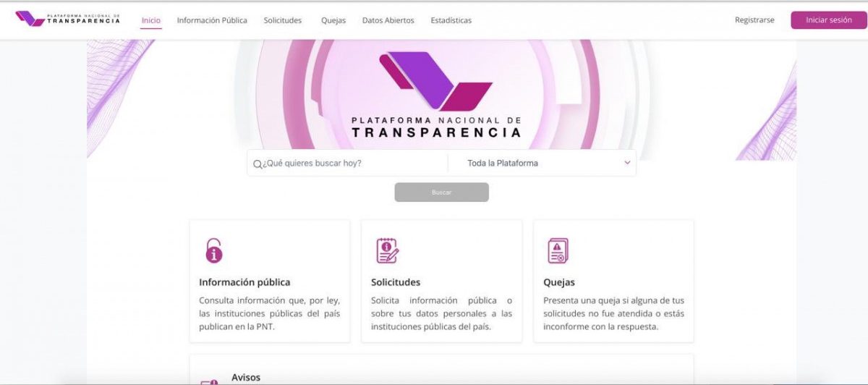
Task: Open the Datos Abiertos menu item
Action: coord(388,20)
